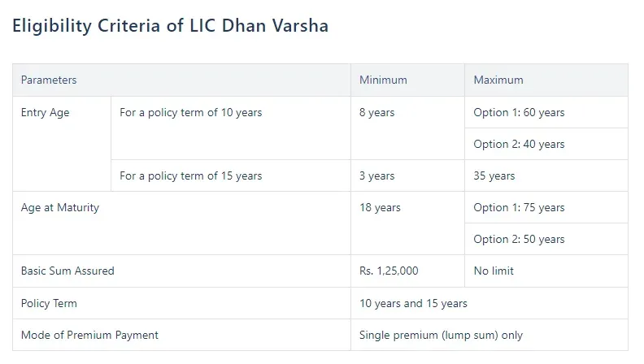
Task: Select the '3 years' minimum cell
Action: point(407,175)
